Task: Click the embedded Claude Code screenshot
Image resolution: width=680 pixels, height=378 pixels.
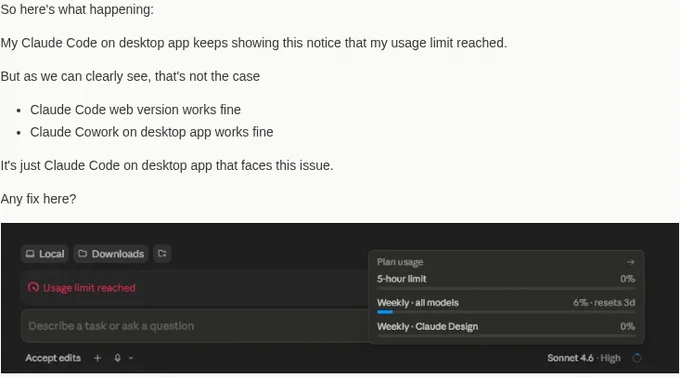Action: (x=340, y=298)
